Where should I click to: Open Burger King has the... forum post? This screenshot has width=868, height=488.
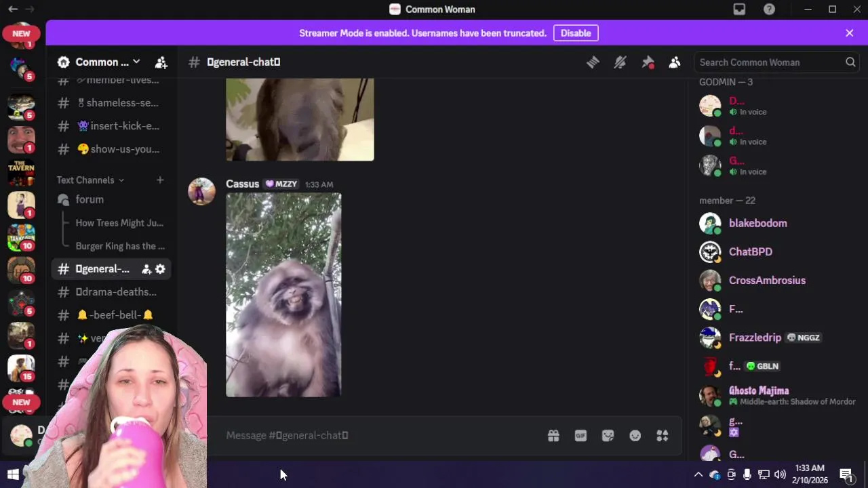tap(120, 246)
